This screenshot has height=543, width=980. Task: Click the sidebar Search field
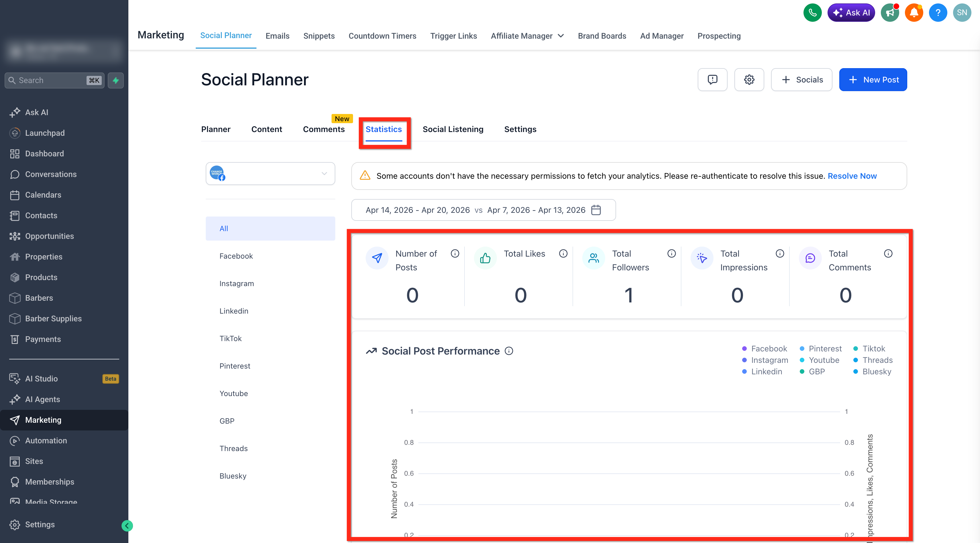(54, 80)
